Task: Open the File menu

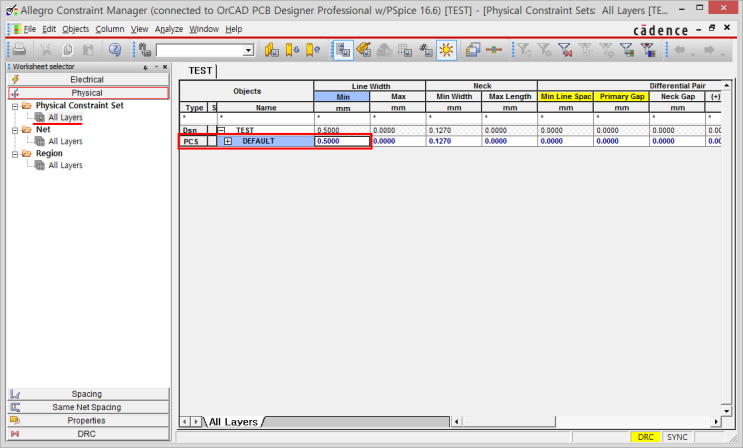Action: point(29,29)
